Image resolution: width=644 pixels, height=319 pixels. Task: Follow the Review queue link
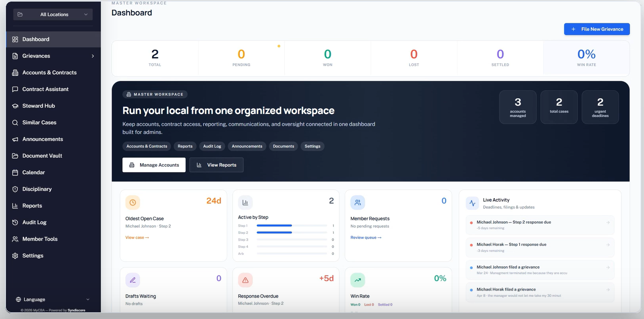366,237
